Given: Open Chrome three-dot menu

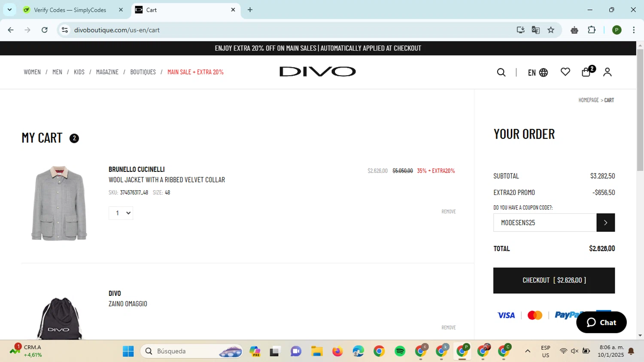Looking at the screenshot, I should (634, 30).
